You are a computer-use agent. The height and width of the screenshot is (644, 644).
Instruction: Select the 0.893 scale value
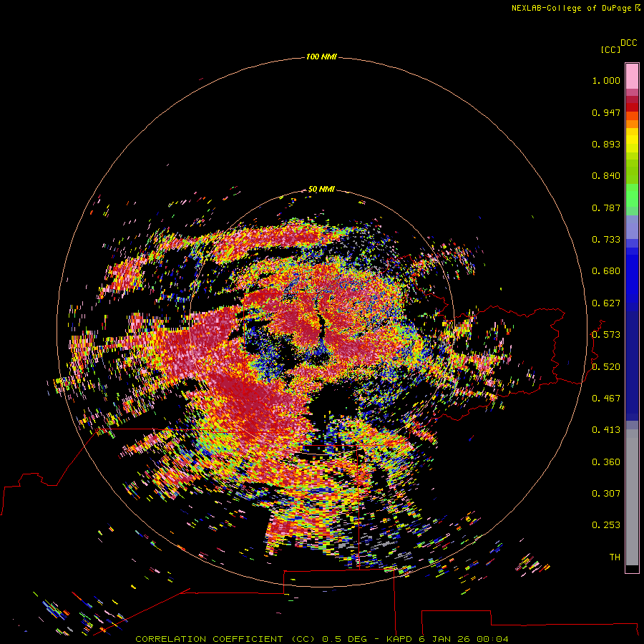tap(606, 144)
